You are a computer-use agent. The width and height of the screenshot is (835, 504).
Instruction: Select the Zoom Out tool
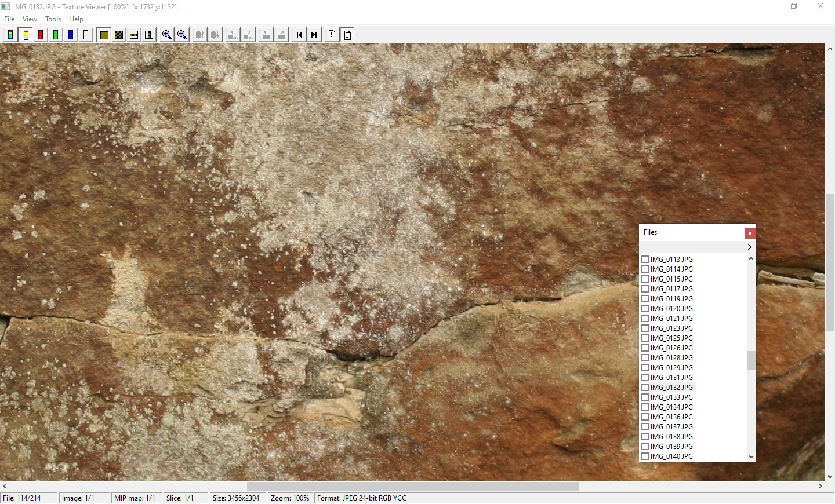[181, 35]
